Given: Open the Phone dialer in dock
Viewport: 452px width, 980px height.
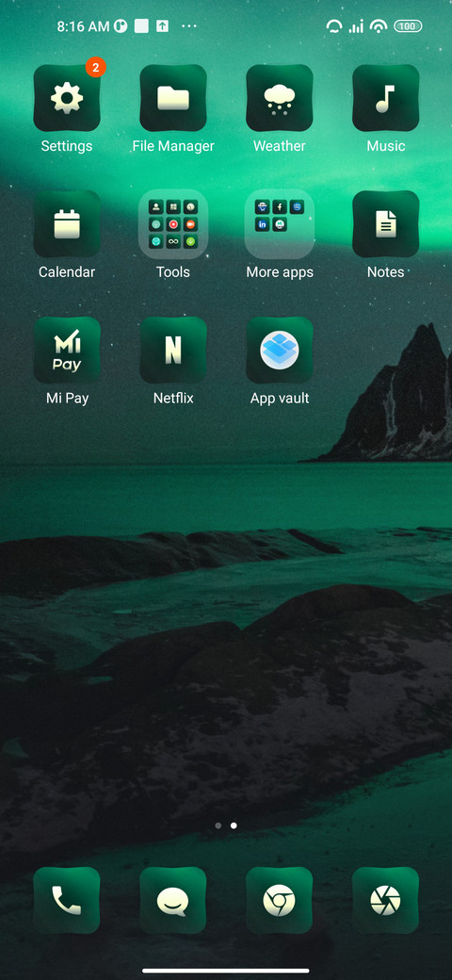Looking at the screenshot, I should click(67, 900).
